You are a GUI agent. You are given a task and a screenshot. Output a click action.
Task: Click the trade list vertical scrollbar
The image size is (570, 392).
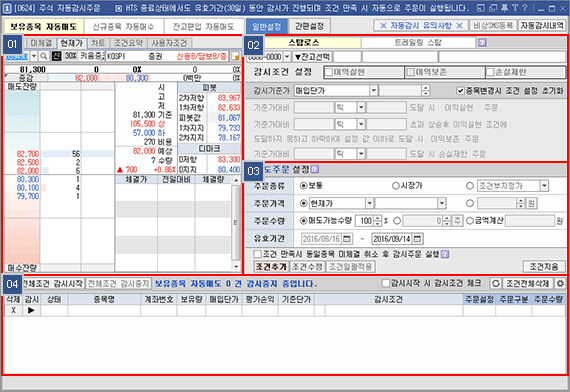tap(236, 223)
